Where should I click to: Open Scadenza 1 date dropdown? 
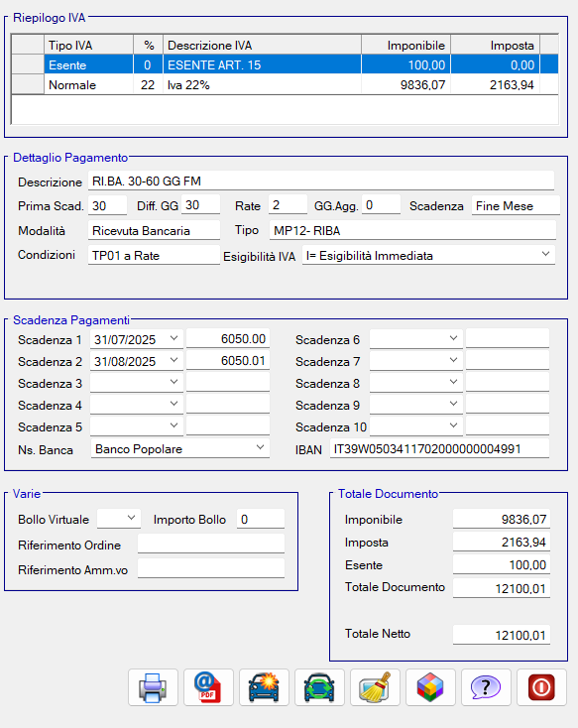point(174,338)
